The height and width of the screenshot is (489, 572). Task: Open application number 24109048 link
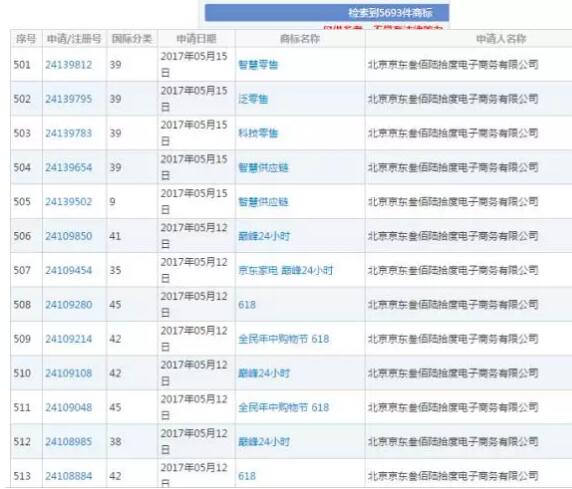(x=69, y=408)
